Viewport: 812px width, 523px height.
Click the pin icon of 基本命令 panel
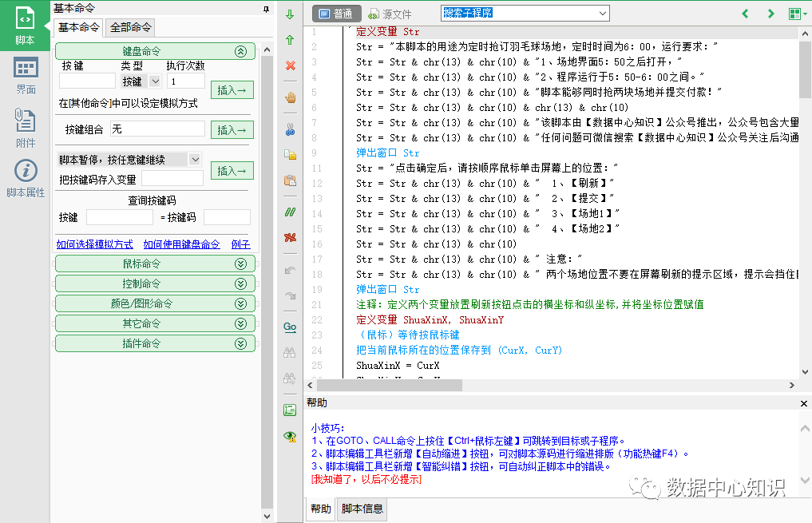click(266, 9)
